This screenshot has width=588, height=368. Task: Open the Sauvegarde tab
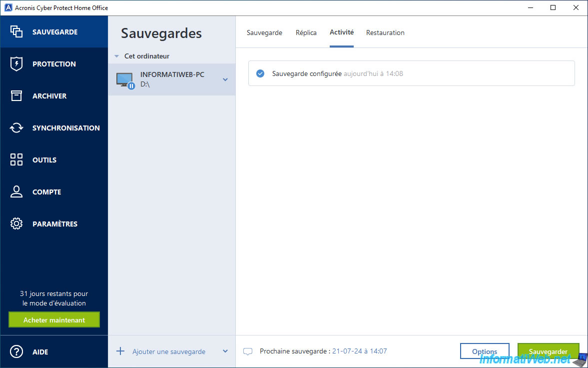click(264, 32)
